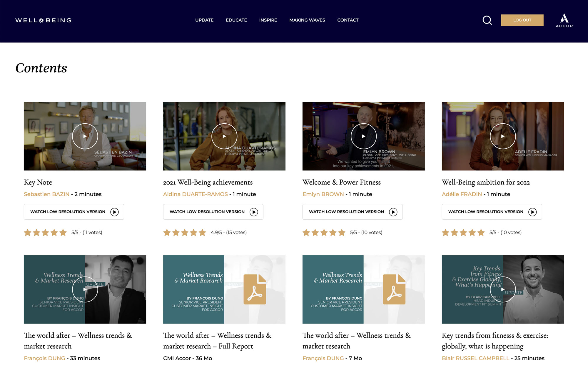The width and height of the screenshot is (588, 368).
Task: Play the Key Note video
Action: [x=85, y=136]
